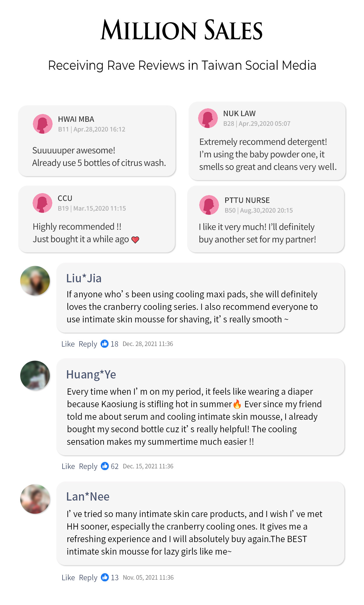Reply to Huang*Ye's comment

pos(88,466)
